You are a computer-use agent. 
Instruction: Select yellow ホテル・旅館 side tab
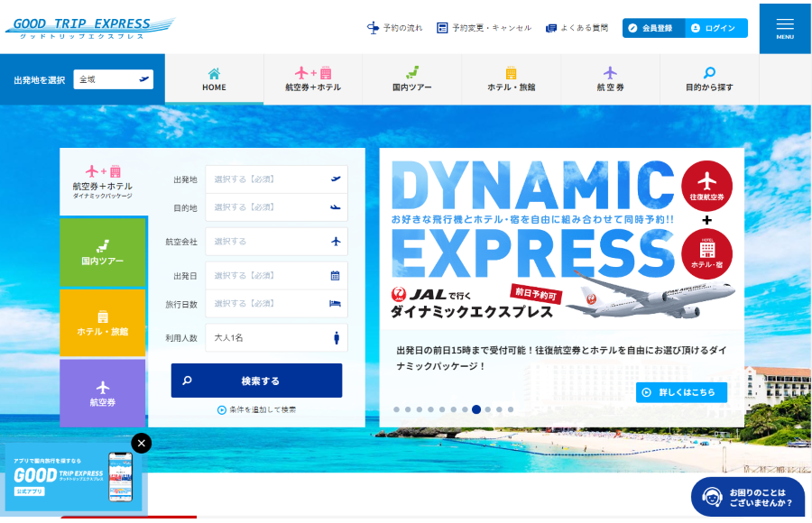pos(103,323)
